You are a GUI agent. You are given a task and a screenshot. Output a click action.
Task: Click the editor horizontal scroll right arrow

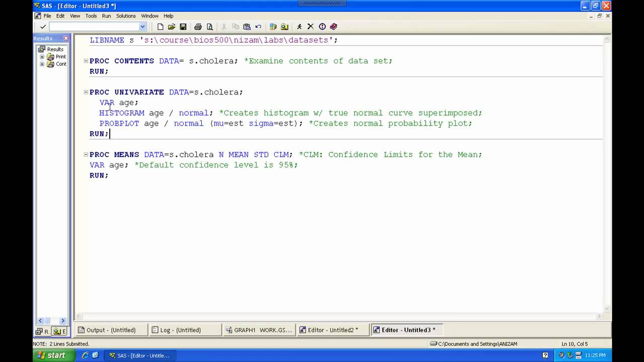click(599, 316)
